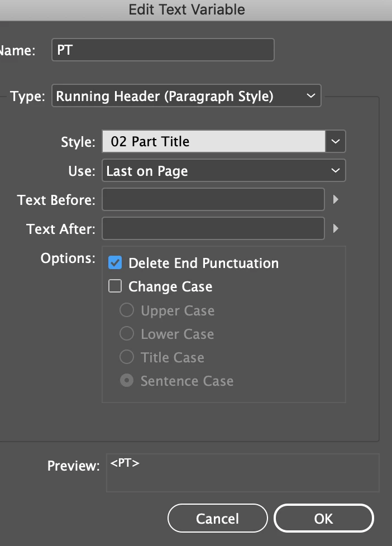The height and width of the screenshot is (546, 392).
Task: Enable the Change Case checkbox
Action: (x=115, y=286)
